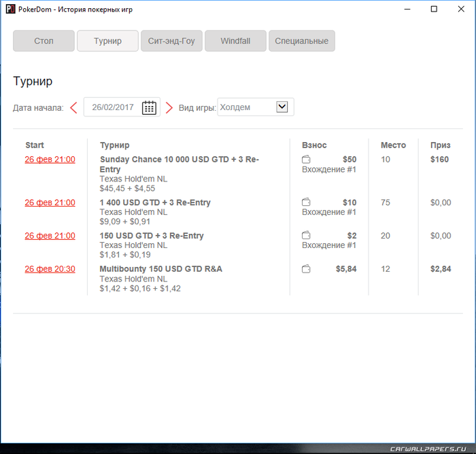
Task: Click Multibounty 150 USD GTD R&A title
Action: (x=161, y=269)
